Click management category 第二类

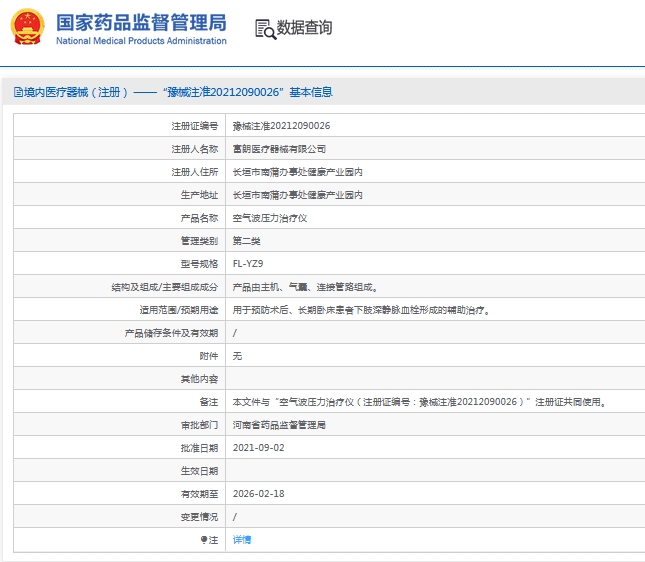[246, 241]
